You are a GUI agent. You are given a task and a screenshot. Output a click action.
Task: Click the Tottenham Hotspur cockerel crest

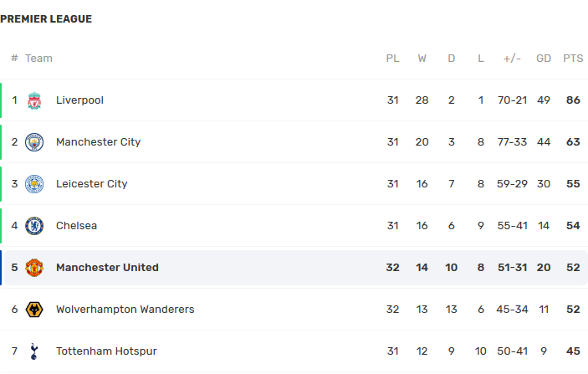click(x=34, y=351)
